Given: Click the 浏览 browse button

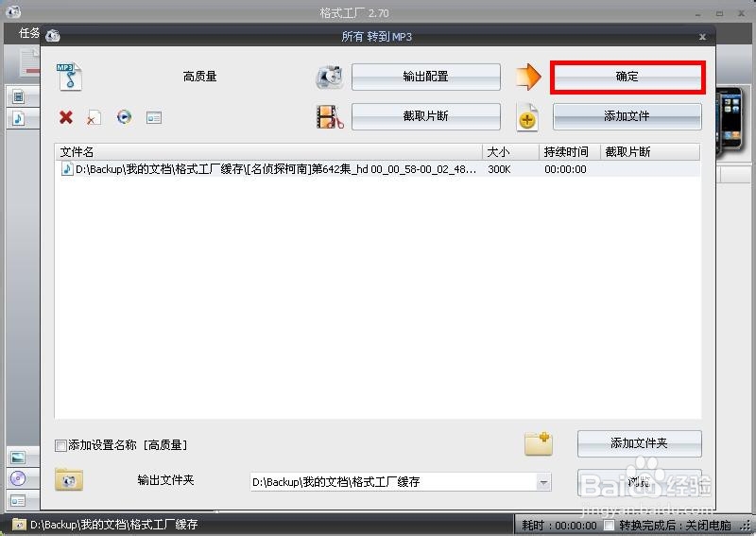Looking at the screenshot, I should point(640,482).
